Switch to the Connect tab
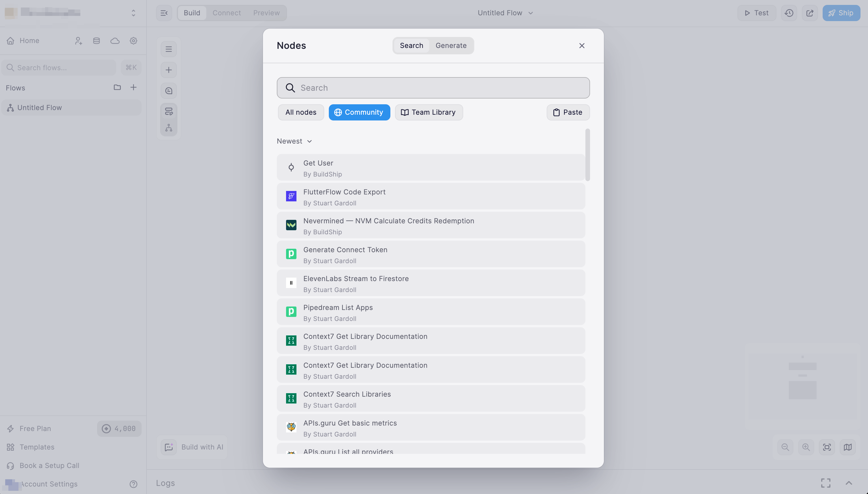Screen dimensions: 868x494 (227, 13)
